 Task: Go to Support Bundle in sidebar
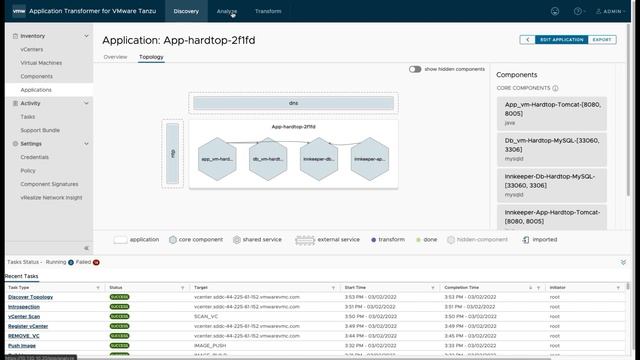pyautogui.click(x=40, y=130)
